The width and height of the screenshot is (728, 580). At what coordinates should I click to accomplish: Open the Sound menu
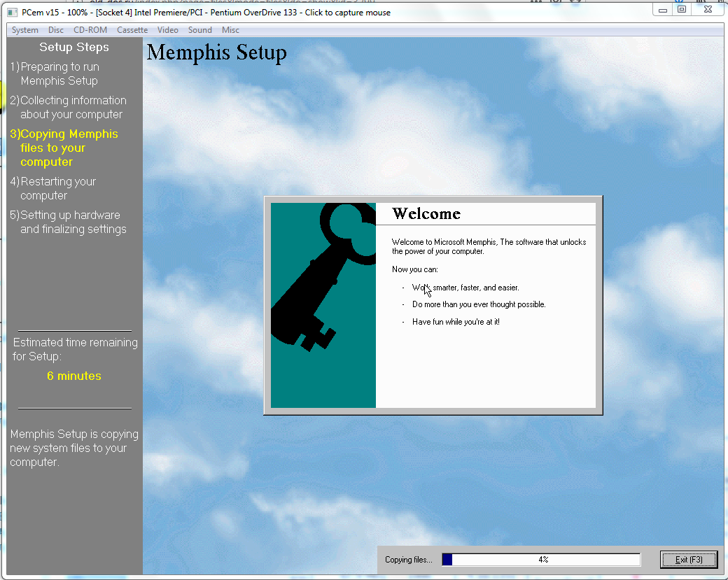200,30
